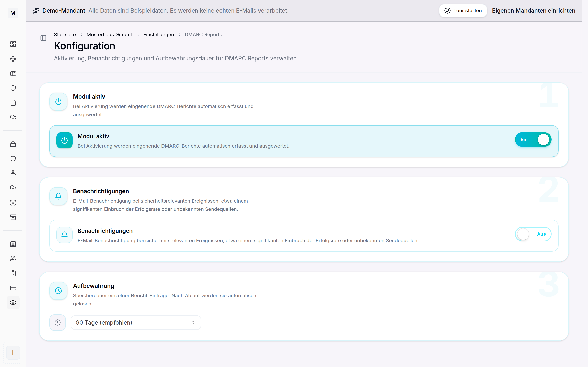Image resolution: width=588 pixels, height=367 pixels.
Task: Open the users group sidebar icon
Action: 13,259
